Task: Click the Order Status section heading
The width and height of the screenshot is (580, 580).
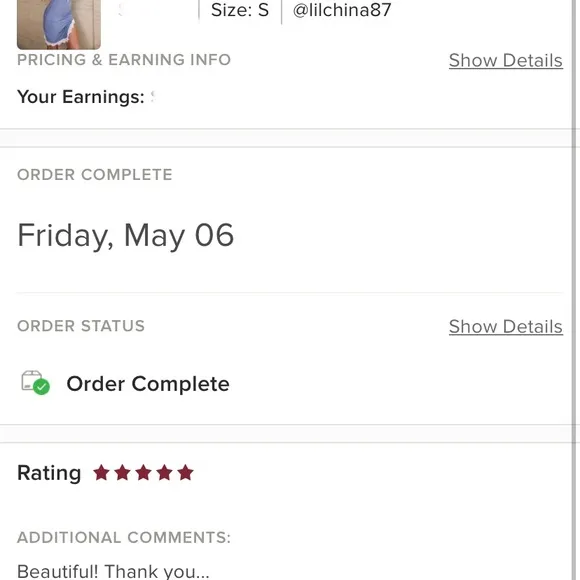Action: 81,326
